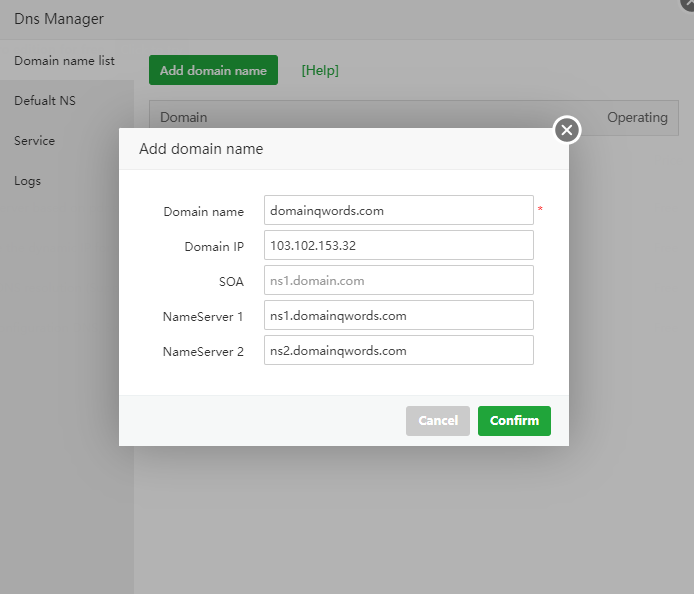The height and width of the screenshot is (594, 694).
Task: Click into the Domain IP field
Action: 398,246
